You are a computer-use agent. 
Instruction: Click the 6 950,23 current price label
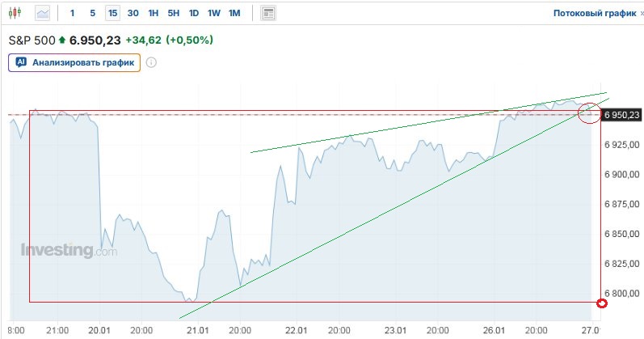(x=621, y=115)
